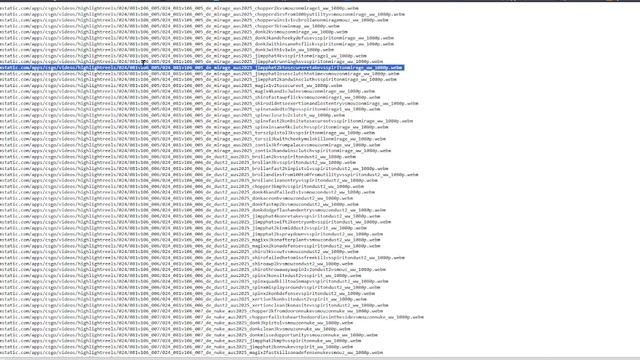Select the torszi3kwithcheekymolokill mirage line
This screenshot has width=640, height=360.
[193, 139]
